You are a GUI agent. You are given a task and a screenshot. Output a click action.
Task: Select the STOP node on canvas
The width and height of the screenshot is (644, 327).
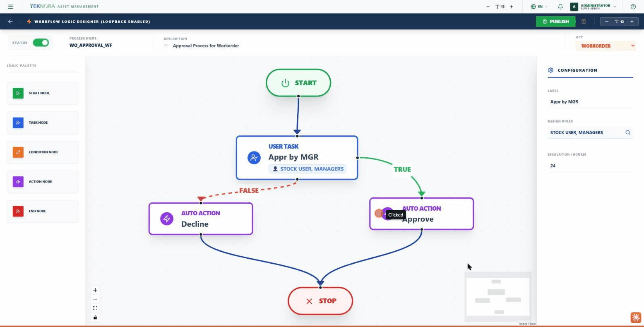(320, 301)
